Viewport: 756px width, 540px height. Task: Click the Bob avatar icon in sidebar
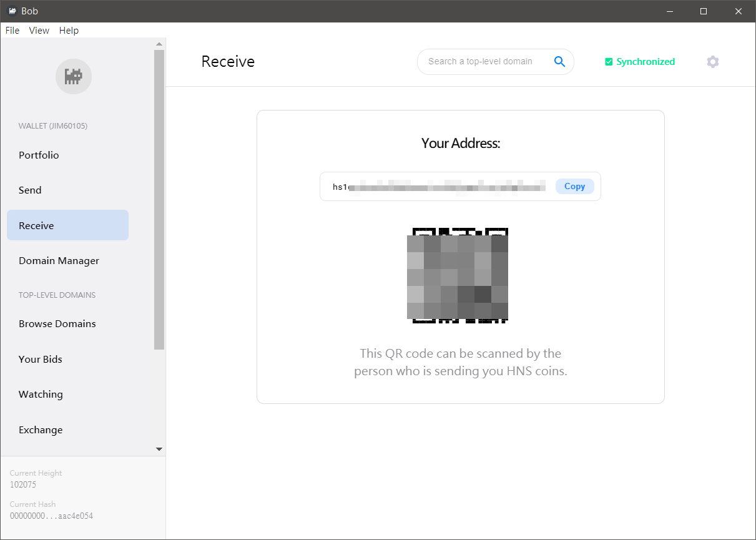click(x=74, y=76)
